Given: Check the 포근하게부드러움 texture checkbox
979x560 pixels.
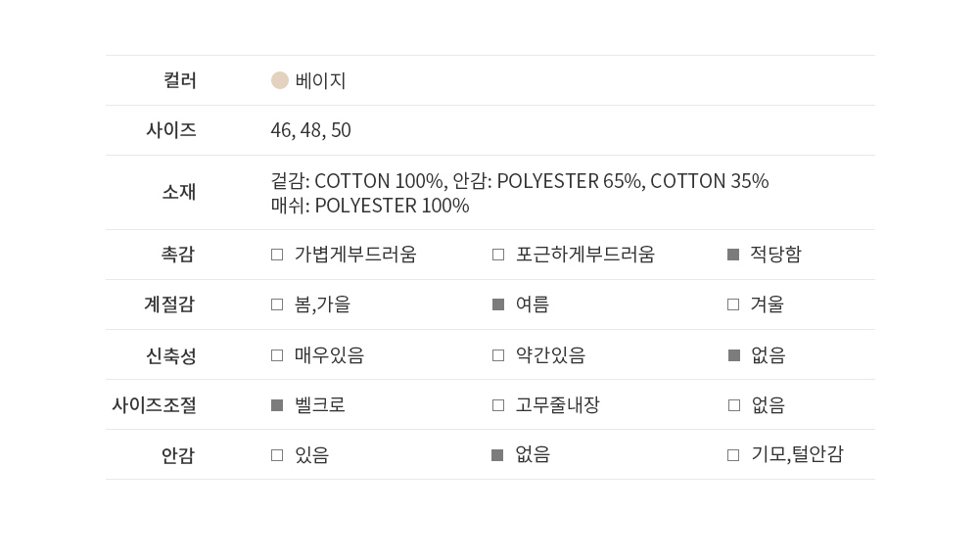Looking at the screenshot, I should click(x=498, y=255).
